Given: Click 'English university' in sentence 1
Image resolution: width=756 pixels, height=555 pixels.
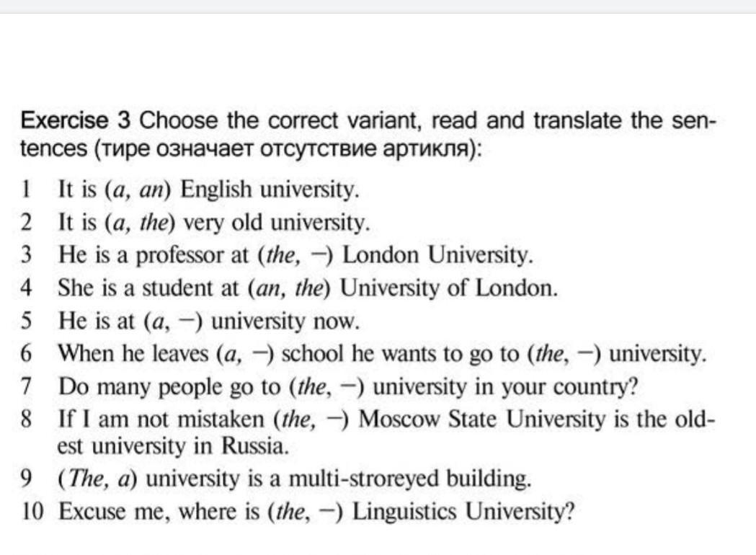Looking at the screenshot, I should pos(270,189).
